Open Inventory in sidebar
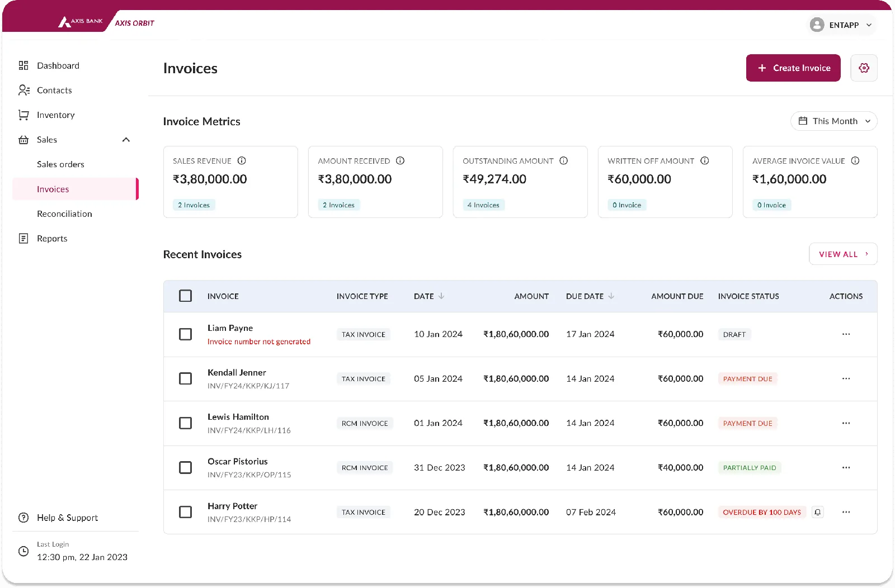 [x=55, y=115]
